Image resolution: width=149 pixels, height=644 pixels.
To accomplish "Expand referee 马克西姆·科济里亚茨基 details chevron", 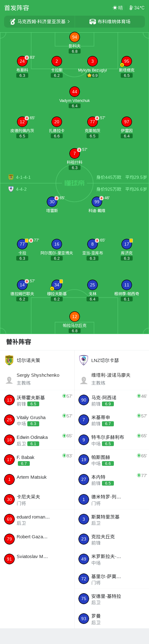I will [x=69, y=22].
